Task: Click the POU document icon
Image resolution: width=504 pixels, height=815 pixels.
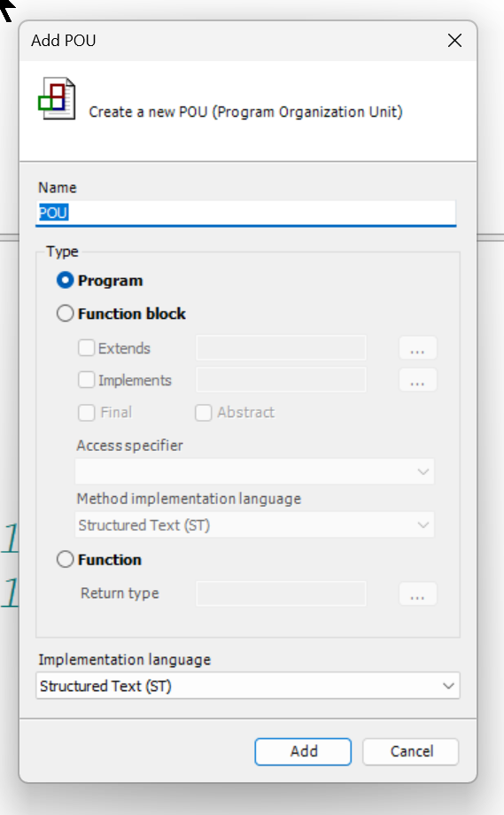Action: pos(58,98)
